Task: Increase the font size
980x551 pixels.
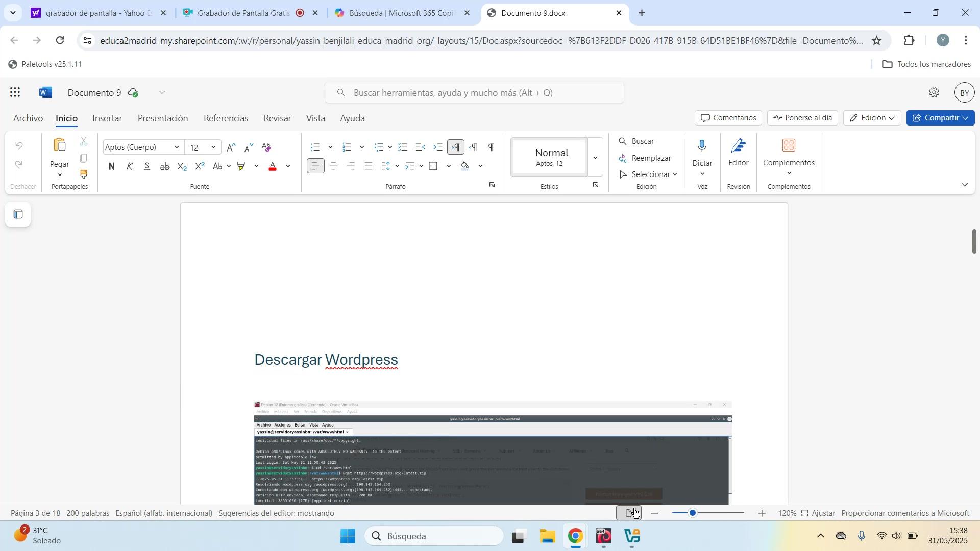Action: click(x=231, y=148)
